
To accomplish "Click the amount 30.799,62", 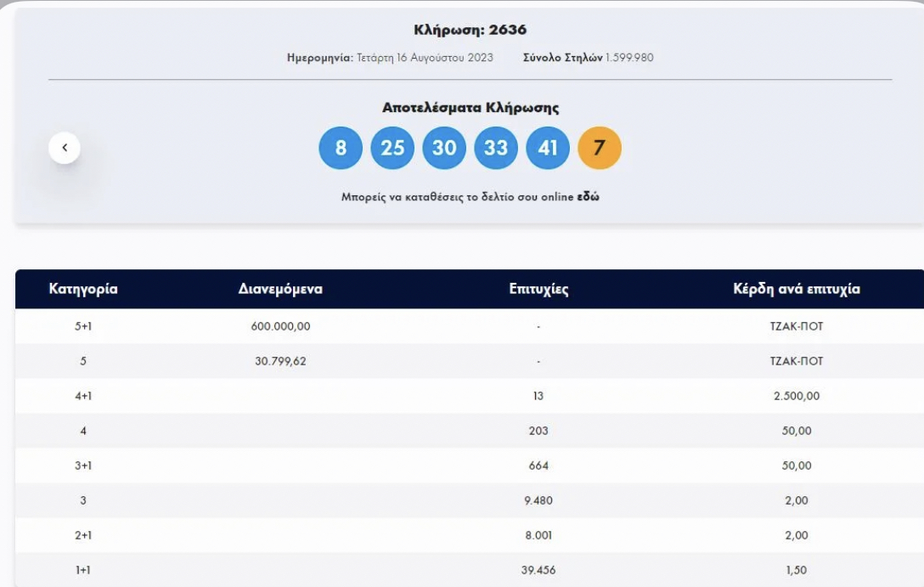I will tap(280, 361).
